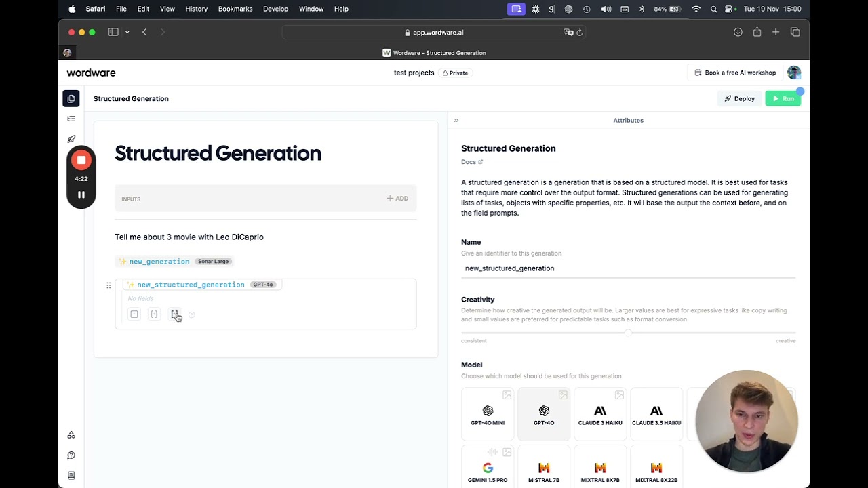This screenshot has width=868, height=488.
Task: Show the Safari tab overview
Action: [x=795, y=32]
